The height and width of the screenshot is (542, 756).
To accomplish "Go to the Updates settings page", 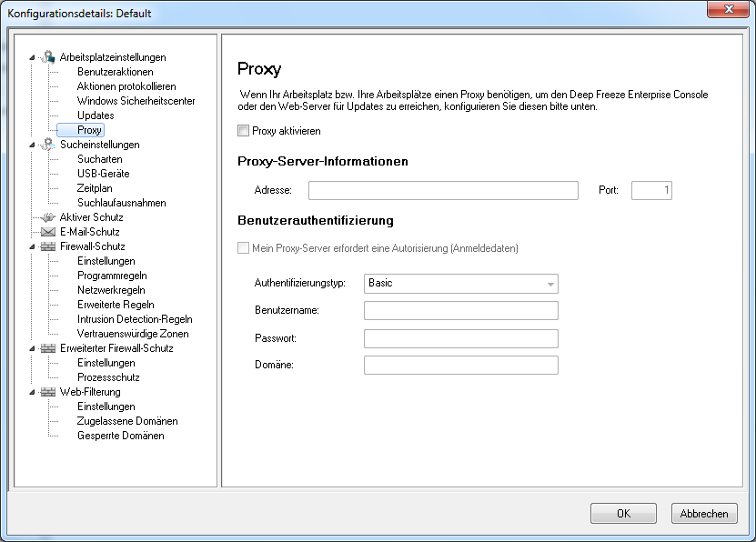I will [96, 115].
